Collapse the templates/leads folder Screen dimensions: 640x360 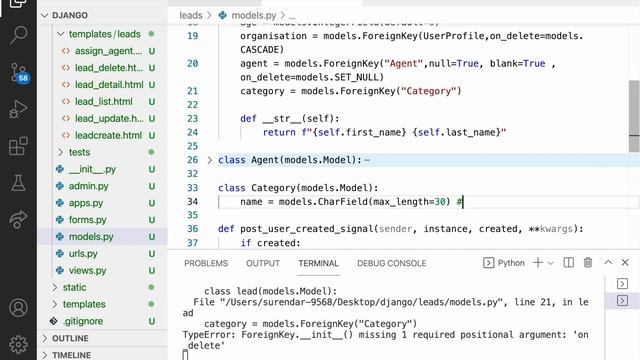coord(60,34)
